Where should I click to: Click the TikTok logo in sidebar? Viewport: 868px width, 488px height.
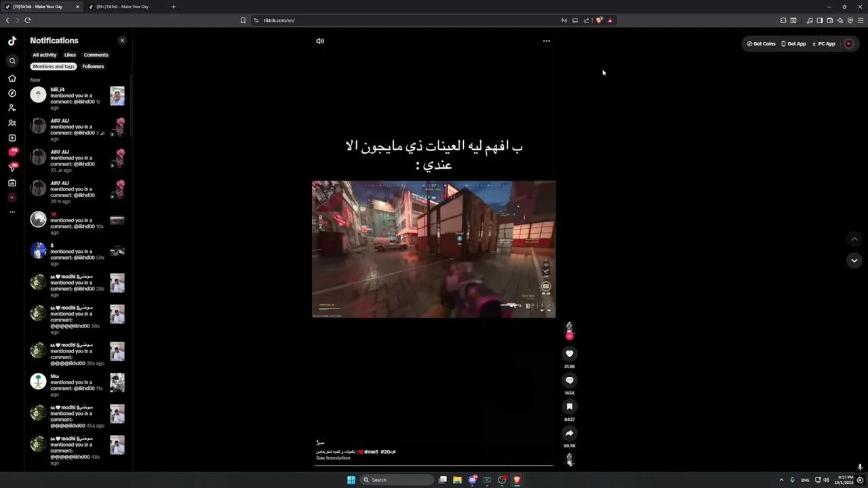tap(12, 41)
